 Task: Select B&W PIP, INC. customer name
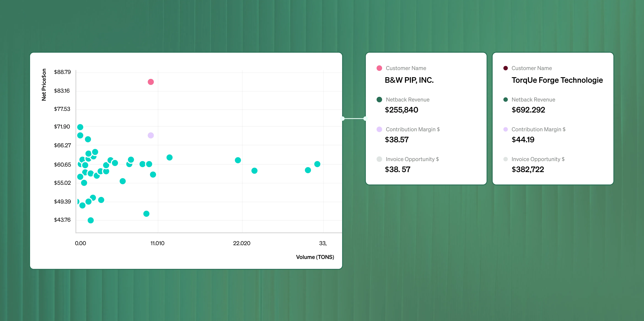(409, 80)
